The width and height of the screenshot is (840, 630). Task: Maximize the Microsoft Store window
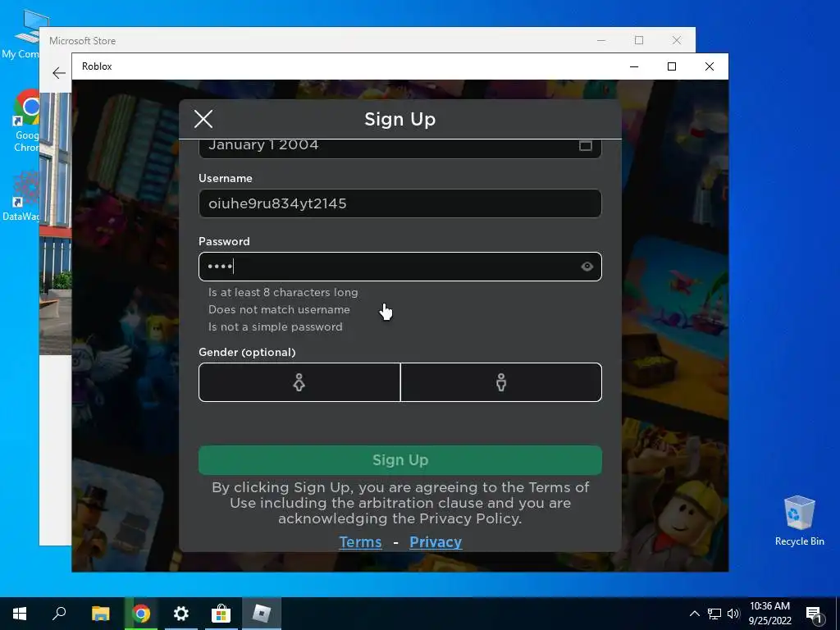[x=638, y=40]
